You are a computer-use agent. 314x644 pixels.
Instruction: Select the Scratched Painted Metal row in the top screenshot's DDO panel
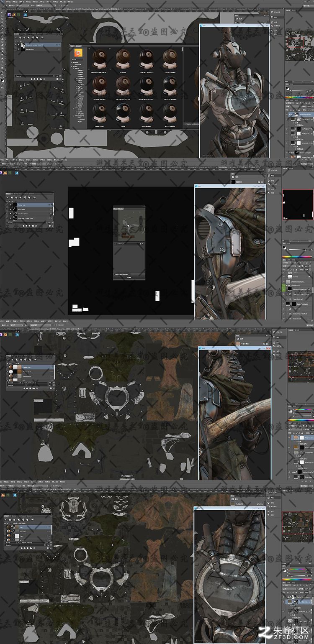click(38, 45)
